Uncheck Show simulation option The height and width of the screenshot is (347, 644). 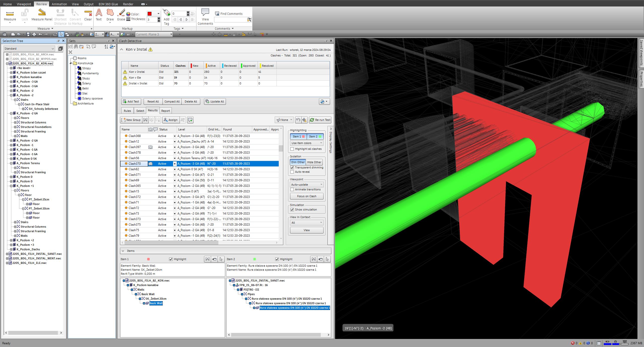(x=292, y=210)
